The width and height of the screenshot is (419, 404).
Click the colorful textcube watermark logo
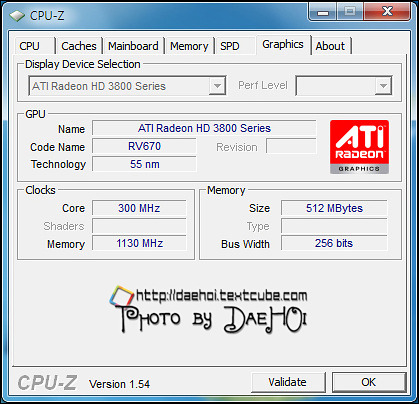click(x=121, y=296)
